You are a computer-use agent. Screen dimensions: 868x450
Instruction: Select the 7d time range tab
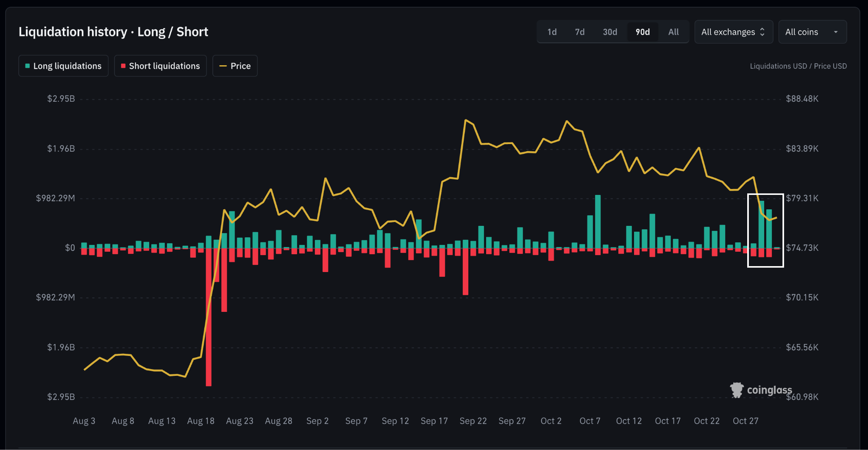(x=580, y=32)
